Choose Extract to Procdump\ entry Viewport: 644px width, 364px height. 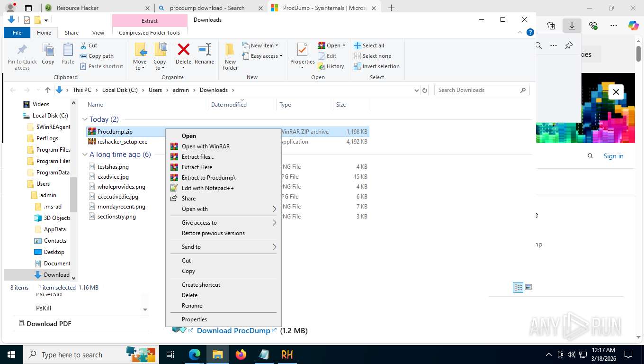pos(223,178)
